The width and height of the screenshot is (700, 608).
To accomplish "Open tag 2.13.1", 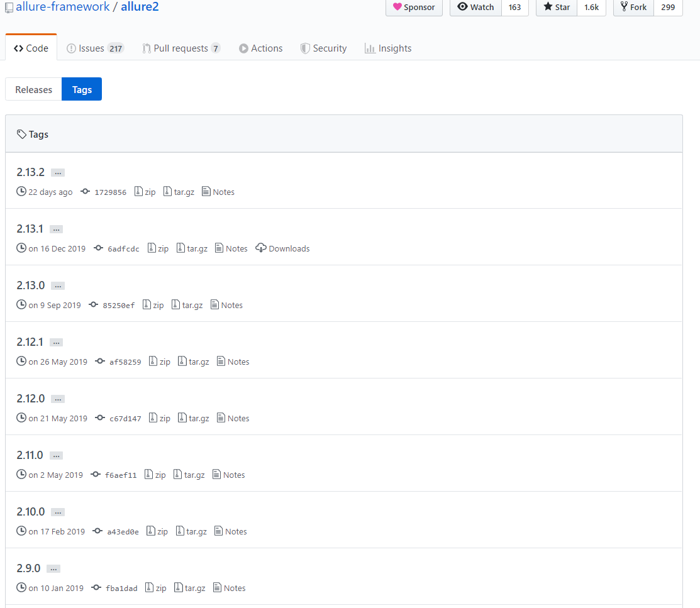I will click(30, 229).
